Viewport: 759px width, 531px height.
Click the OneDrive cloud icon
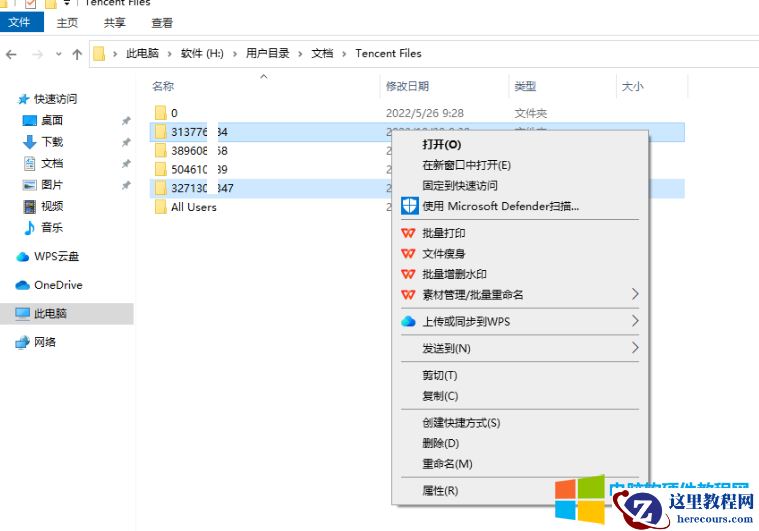(x=22, y=285)
